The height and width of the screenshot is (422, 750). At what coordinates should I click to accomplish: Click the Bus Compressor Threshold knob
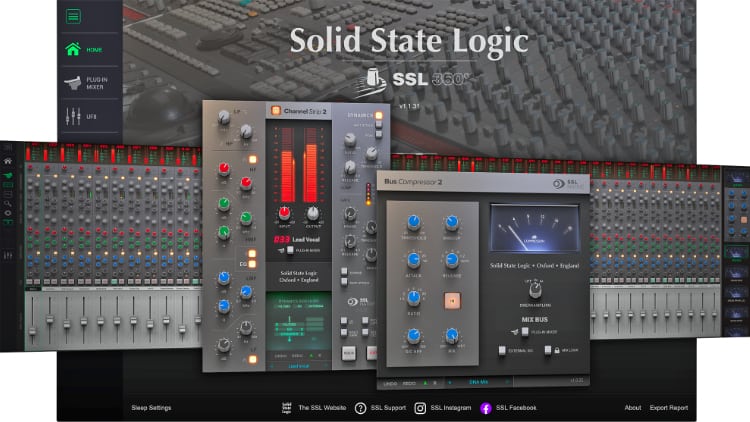tap(414, 222)
